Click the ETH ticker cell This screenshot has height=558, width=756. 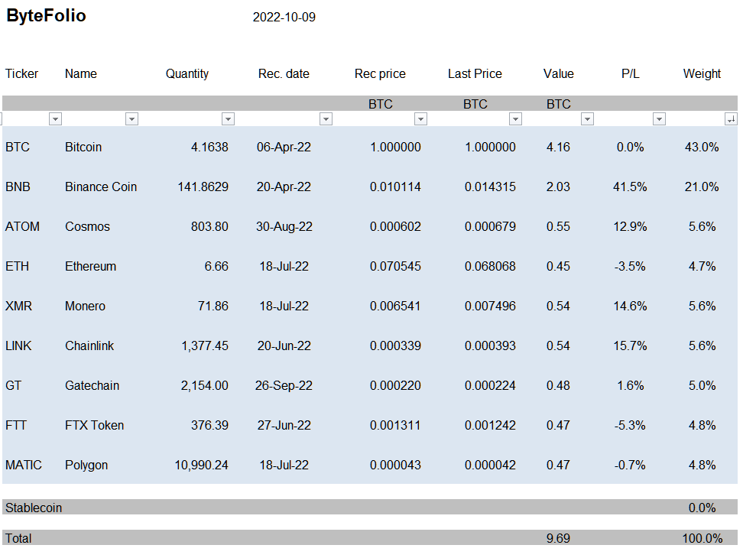click(x=17, y=266)
